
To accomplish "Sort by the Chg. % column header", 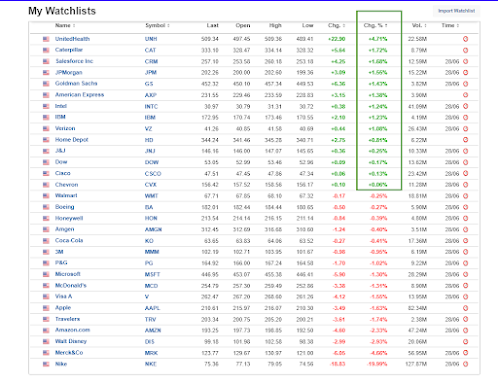I will point(375,25).
